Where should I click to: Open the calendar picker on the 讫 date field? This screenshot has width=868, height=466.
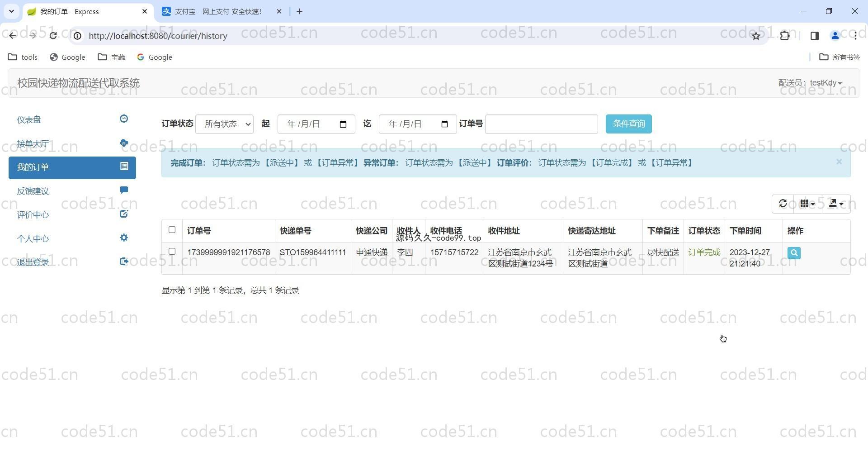(x=444, y=124)
